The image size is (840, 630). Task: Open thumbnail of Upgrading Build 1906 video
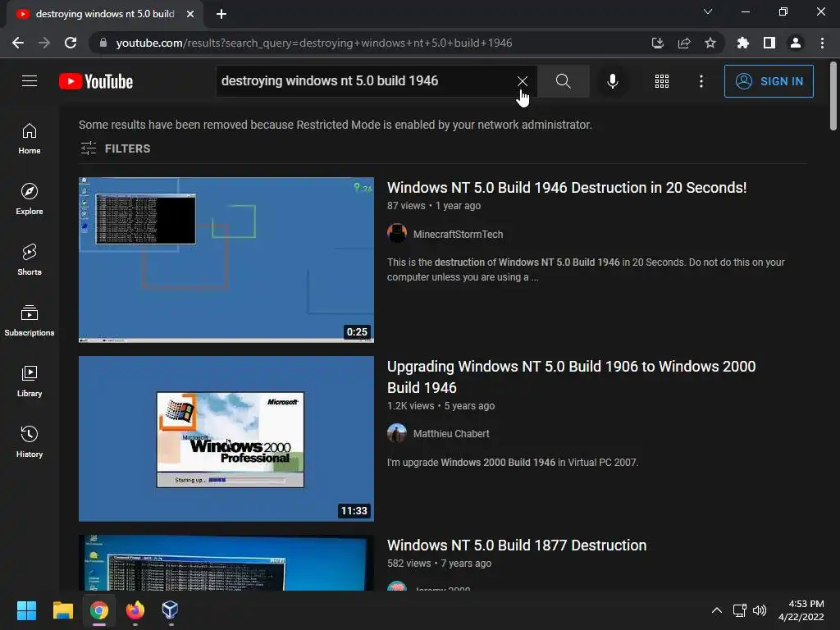tap(226, 439)
